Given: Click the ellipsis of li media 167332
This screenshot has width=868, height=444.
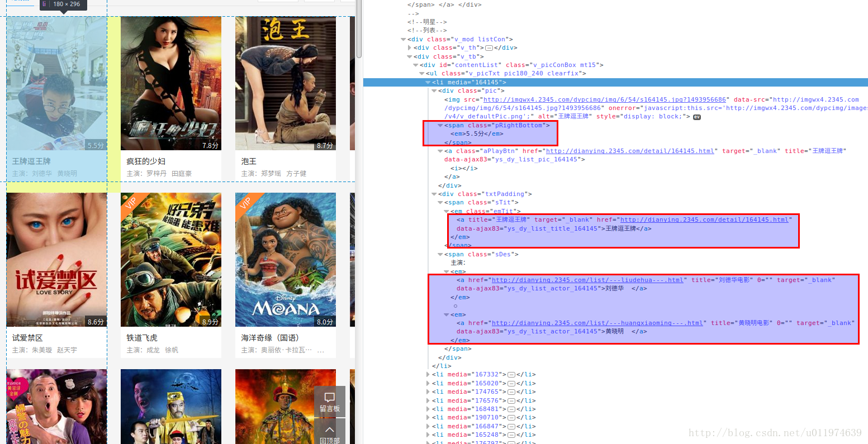Looking at the screenshot, I should [511, 375].
